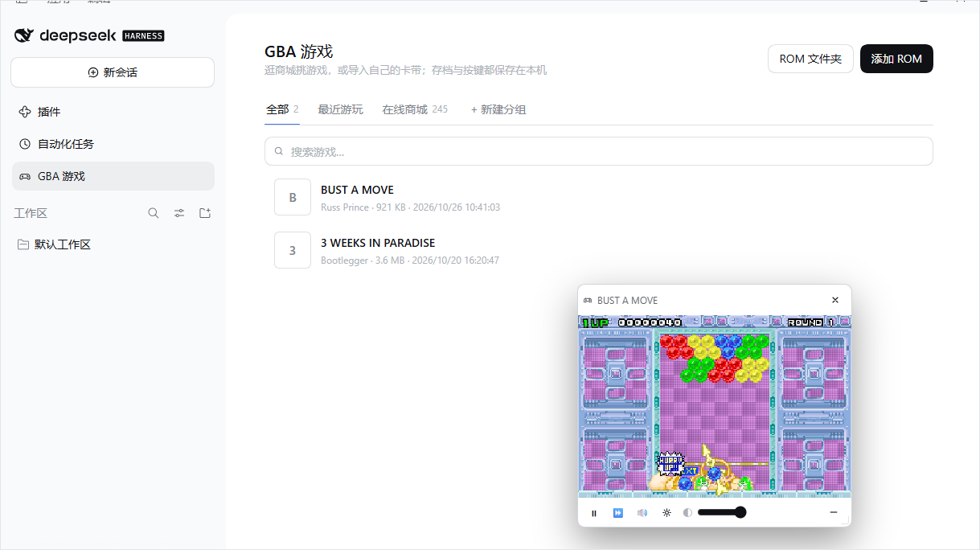
Task: Search the workspace with magnifier icon
Action: (x=154, y=213)
